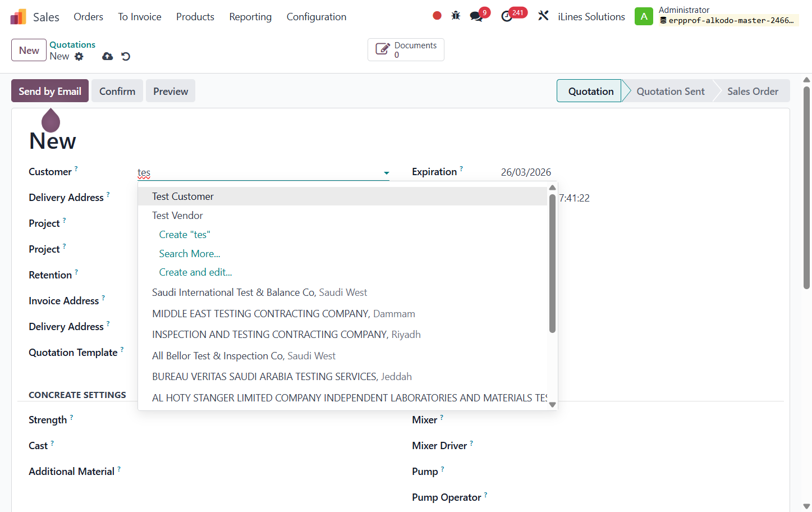This screenshot has height=512, width=812.
Task: Select the Sales Order status stage
Action: (753, 91)
